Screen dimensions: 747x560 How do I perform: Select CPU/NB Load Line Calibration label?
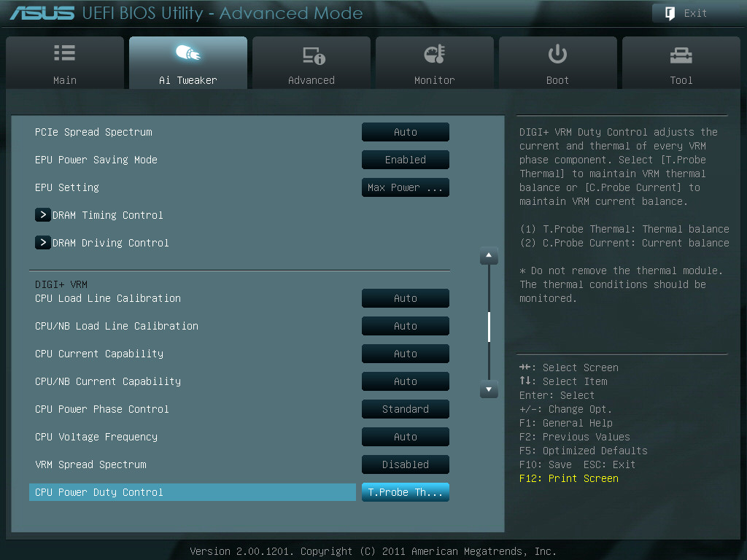coord(117,326)
